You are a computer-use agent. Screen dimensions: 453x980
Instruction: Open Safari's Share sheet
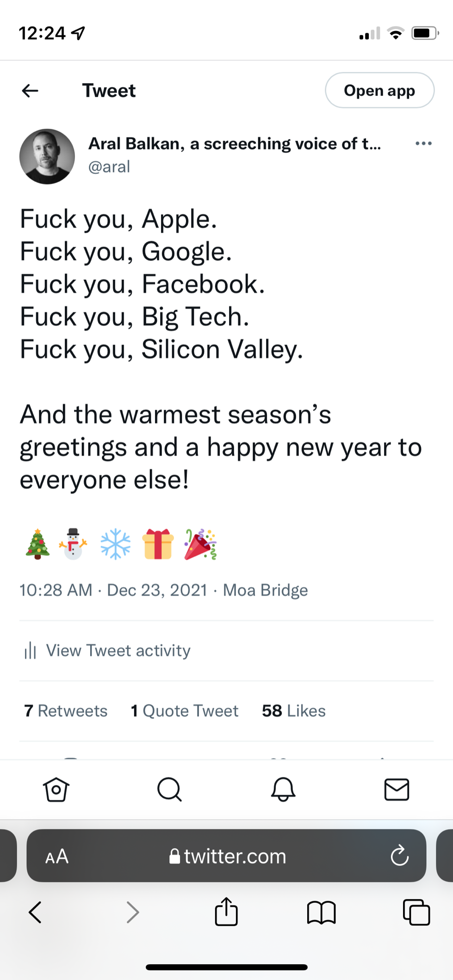tap(226, 912)
